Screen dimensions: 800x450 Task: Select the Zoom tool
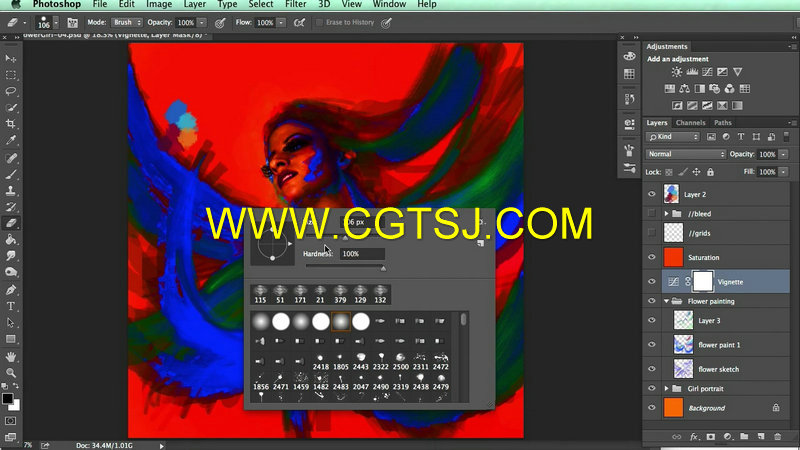[11, 372]
